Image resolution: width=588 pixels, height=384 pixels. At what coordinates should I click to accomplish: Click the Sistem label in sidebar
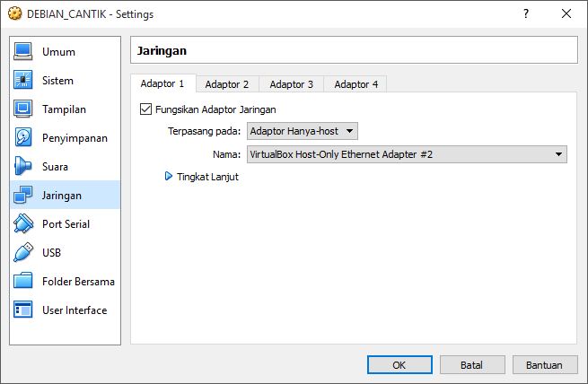click(57, 80)
